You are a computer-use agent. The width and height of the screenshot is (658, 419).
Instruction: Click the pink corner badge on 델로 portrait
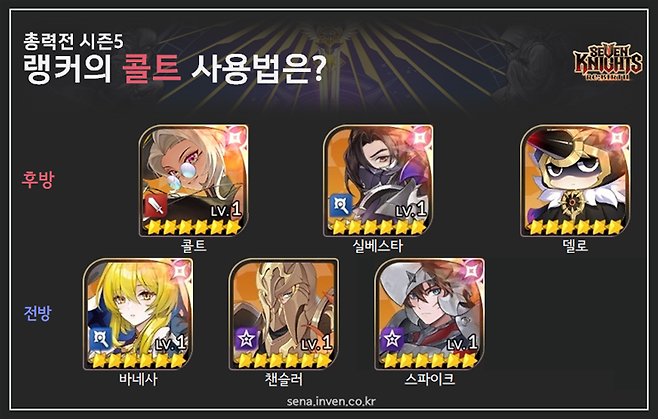coord(617,137)
